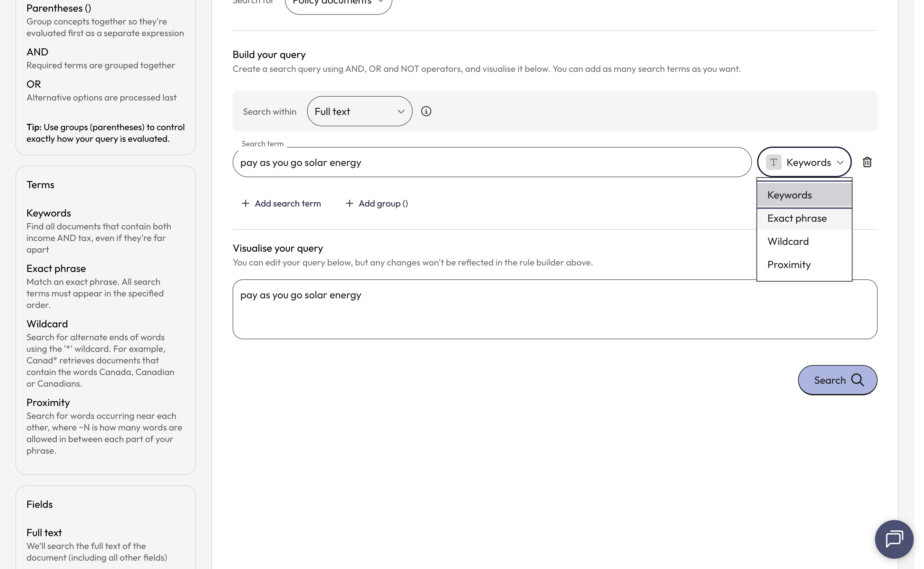924x569 pixels.
Task: Click the 'Exact phrase' entry in Terms panel
Action: [x=56, y=268]
